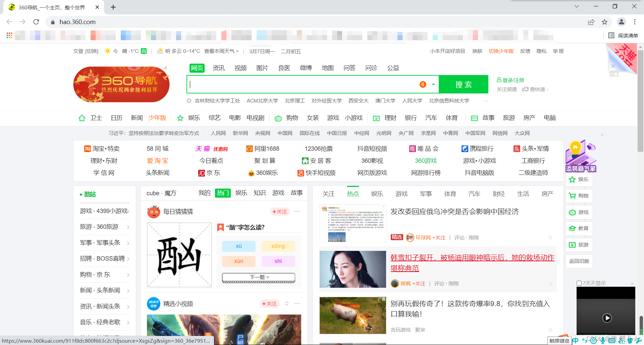Image resolution: width=644 pixels, height=345 pixels.
Task: Click the money icon beside 理财 in nav bar
Action: [376, 118]
